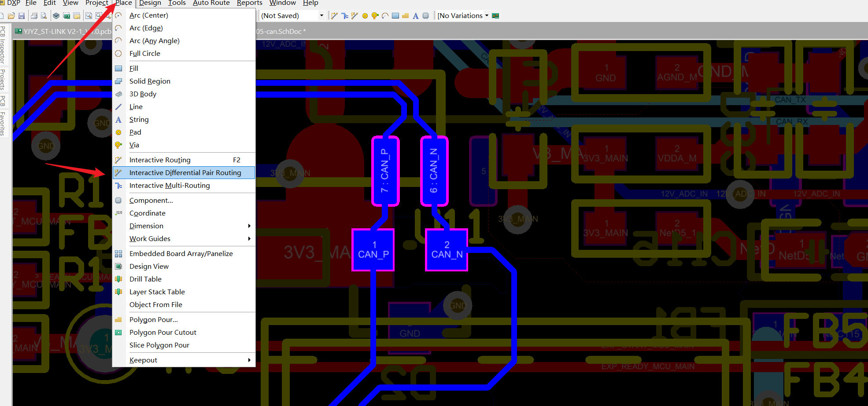This screenshot has height=406, width=868.
Task: Click the variants board icon beside No Variations
Action: (x=495, y=16)
